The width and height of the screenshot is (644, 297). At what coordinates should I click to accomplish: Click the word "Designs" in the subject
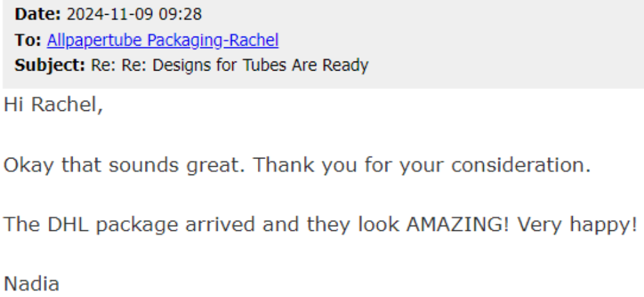coord(159,65)
